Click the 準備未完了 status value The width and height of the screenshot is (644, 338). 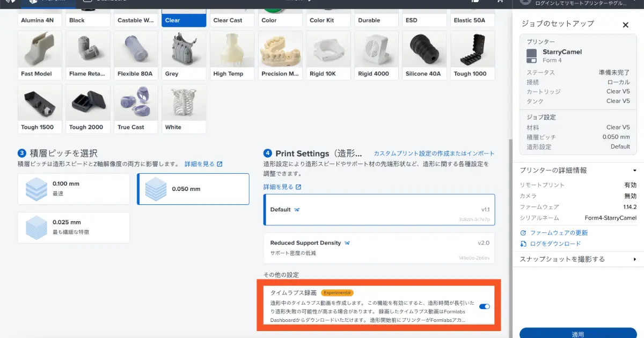click(x=614, y=72)
